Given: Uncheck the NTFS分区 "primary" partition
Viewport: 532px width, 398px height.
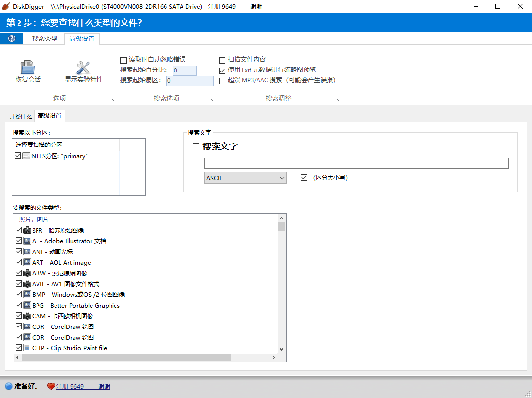Looking at the screenshot, I should pos(18,155).
